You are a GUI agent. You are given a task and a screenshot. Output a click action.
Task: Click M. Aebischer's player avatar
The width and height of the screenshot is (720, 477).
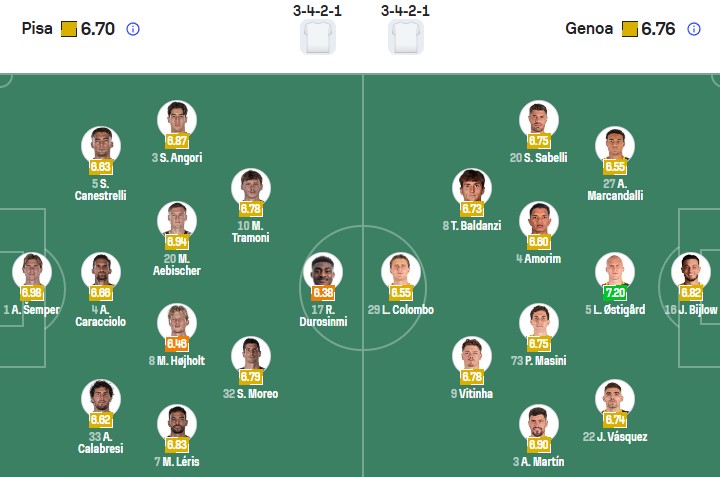[176, 220]
